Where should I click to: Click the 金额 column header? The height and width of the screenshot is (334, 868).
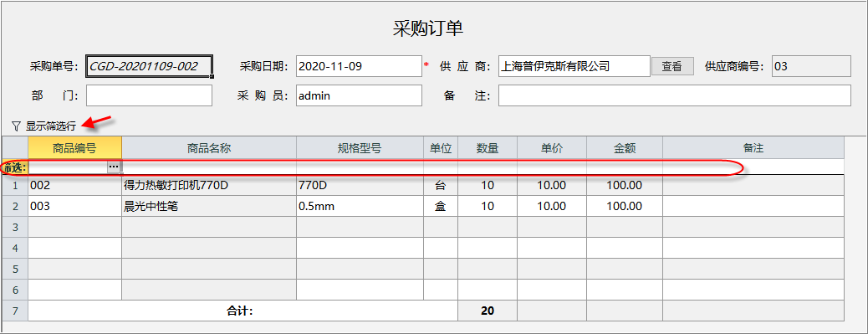pyautogui.click(x=625, y=148)
